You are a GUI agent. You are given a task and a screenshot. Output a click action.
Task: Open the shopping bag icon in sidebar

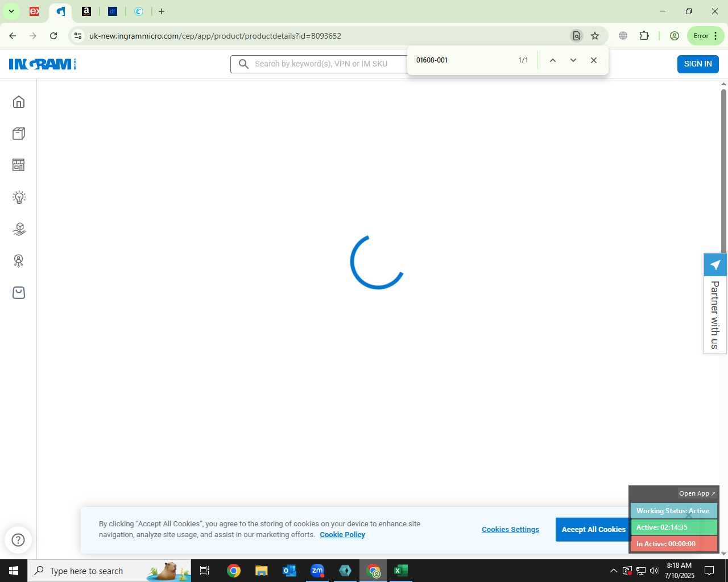point(19,293)
